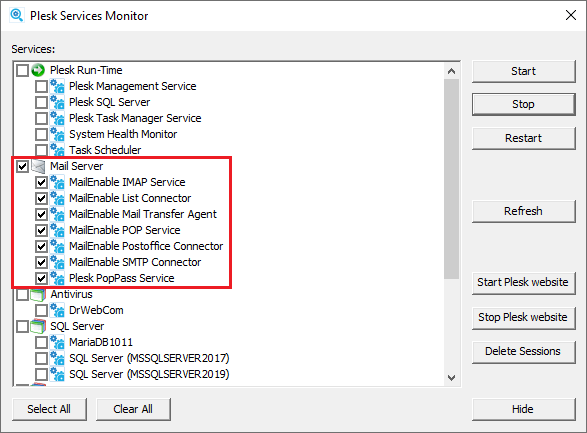Click the services list scroll-up arrow
Image resolution: width=587 pixels, height=433 pixels.
[x=451, y=71]
